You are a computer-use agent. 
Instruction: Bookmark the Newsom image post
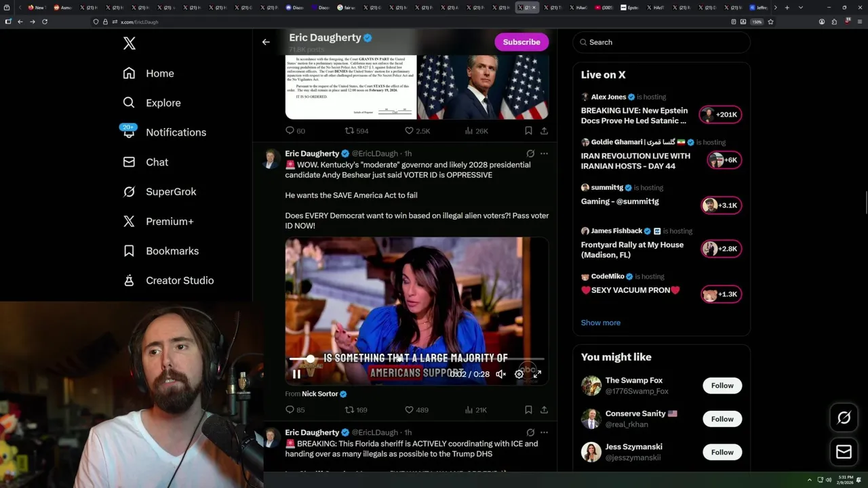(x=528, y=131)
